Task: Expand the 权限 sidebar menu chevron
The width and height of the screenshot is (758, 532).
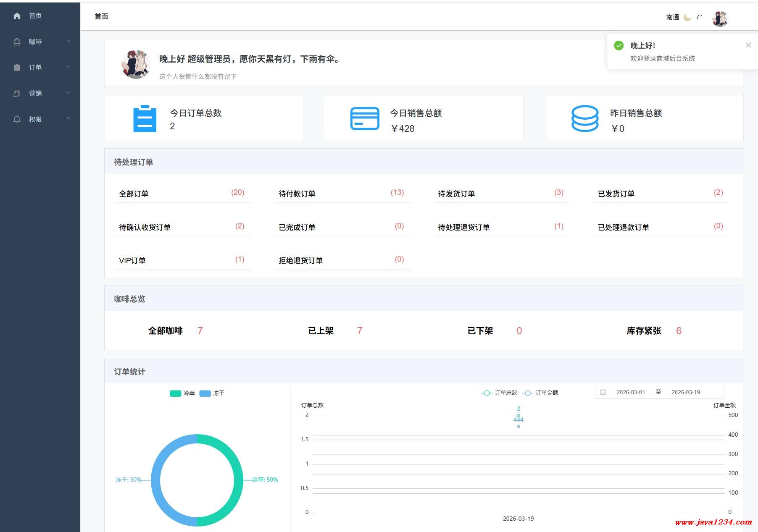Action: pos(68,119)
